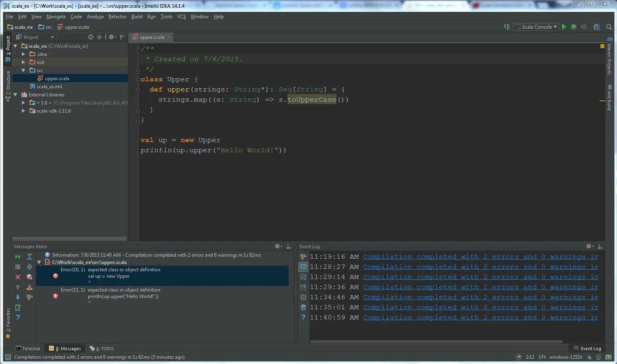This screenshot has height=364, width=617.
Task: Toggle Hide Warnings icon in Messages toolbar
Action: point(30,277)
